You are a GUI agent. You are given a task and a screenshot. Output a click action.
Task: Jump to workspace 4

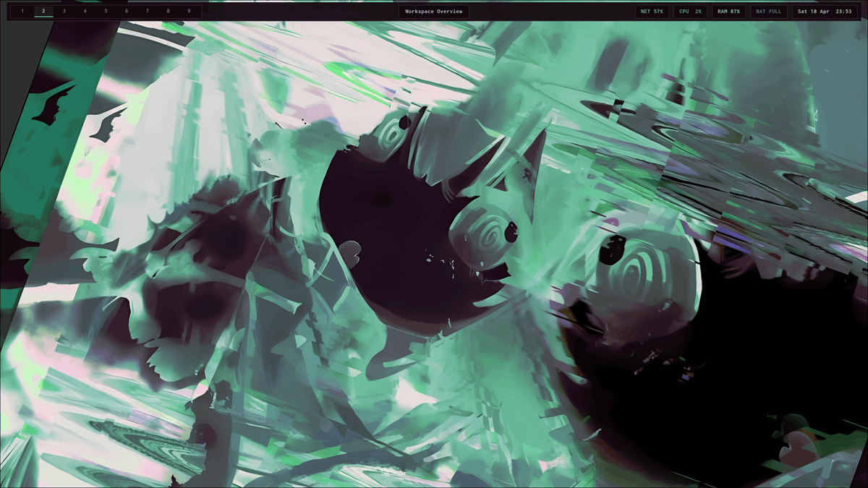pos(85,11)
